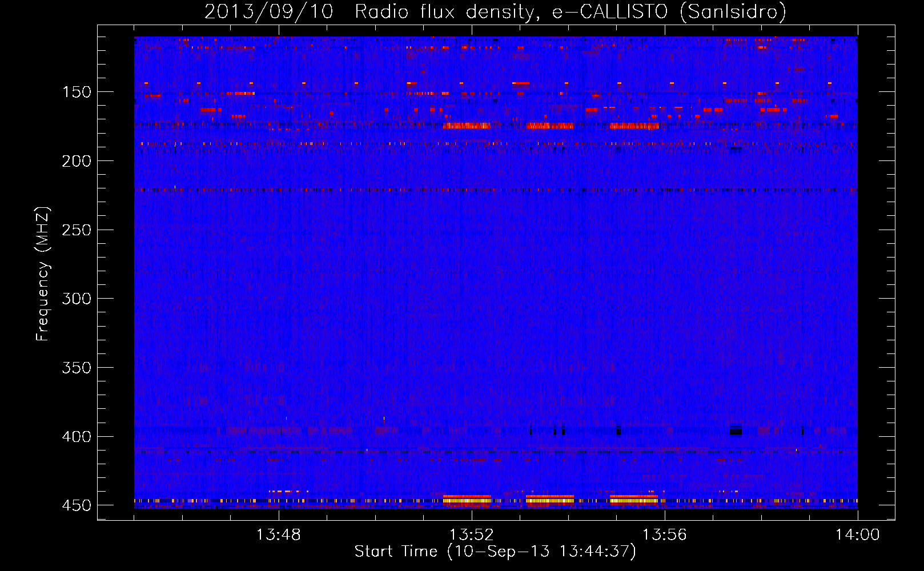924x571 pixels.
Task: Select the 450 frequency tick label
Action: tap(76, 505)
